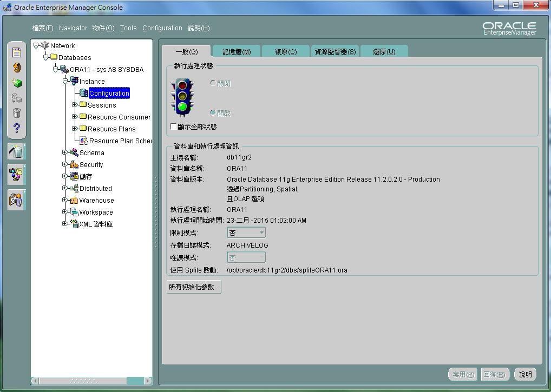Switch to the 記憶體(M) tab
This screenshot has height=392, width=551.
coord(237,51)
